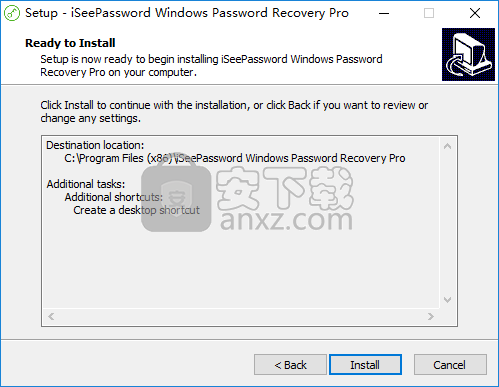Click the Setup window title text

[187, 13]
